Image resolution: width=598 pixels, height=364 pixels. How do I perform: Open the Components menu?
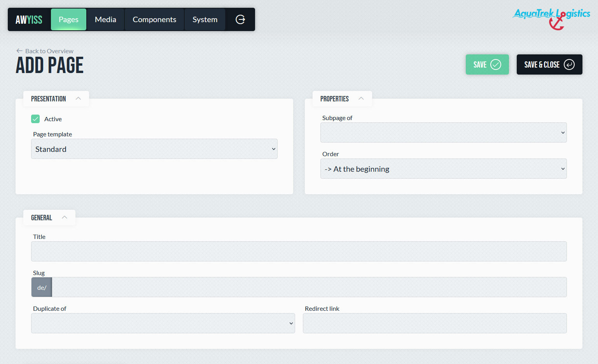click(154, 19)
